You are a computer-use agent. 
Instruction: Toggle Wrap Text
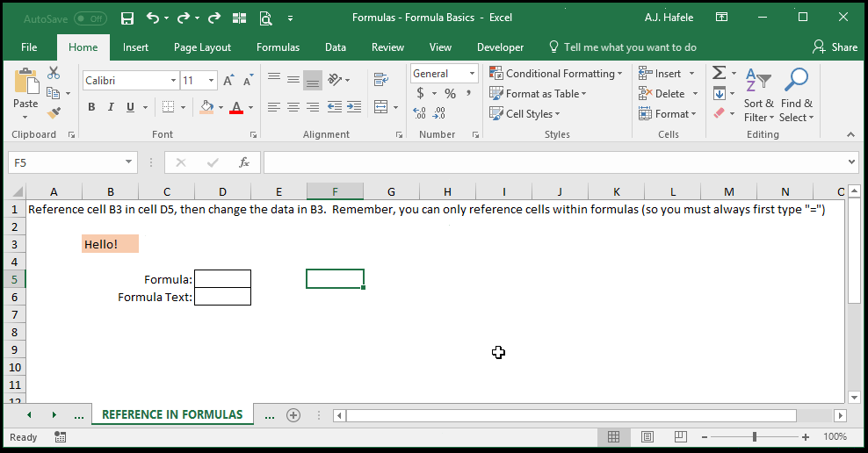point(381,80)
